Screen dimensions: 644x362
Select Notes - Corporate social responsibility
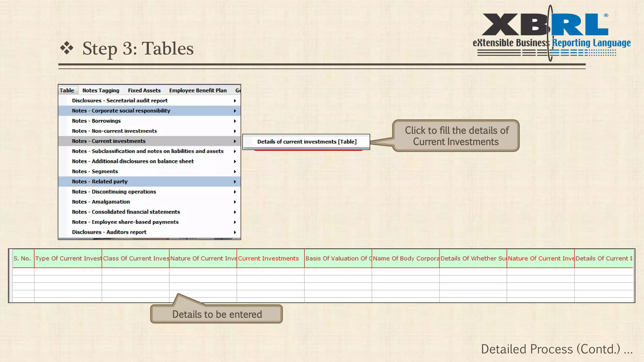[149, 111]
